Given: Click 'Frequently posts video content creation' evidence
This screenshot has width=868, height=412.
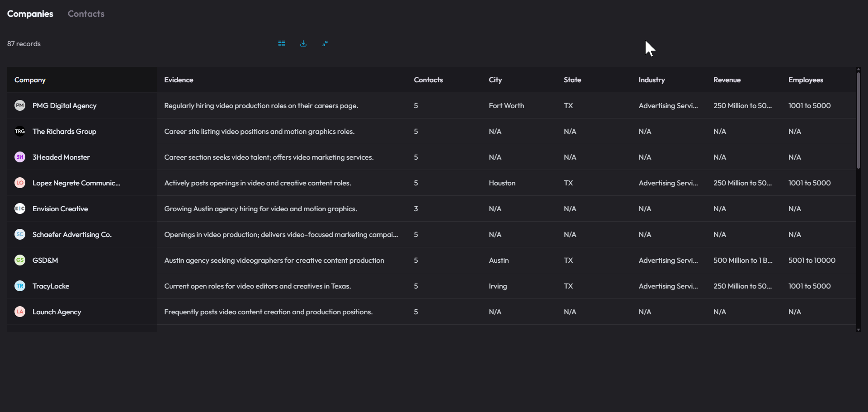Looking at the screenshot, I should 268,312.
